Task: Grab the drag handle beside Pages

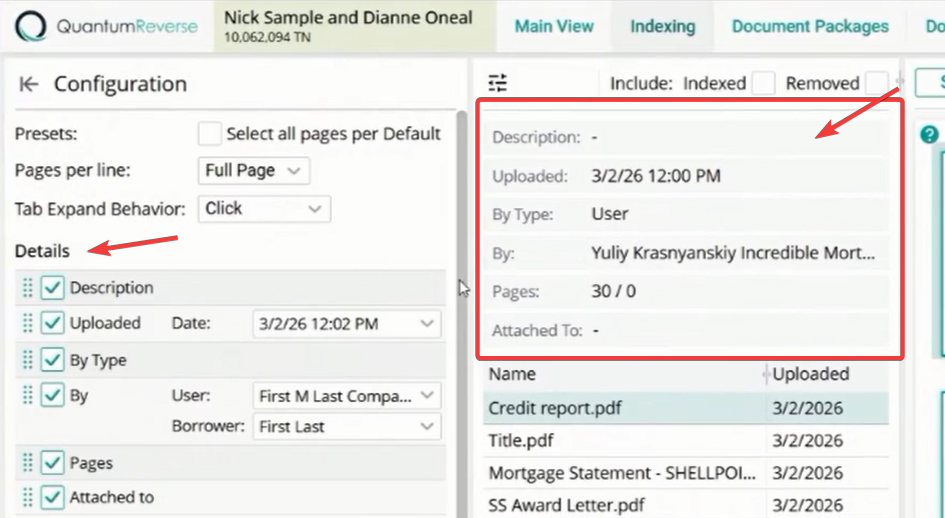Action: (x=27, y=463)
